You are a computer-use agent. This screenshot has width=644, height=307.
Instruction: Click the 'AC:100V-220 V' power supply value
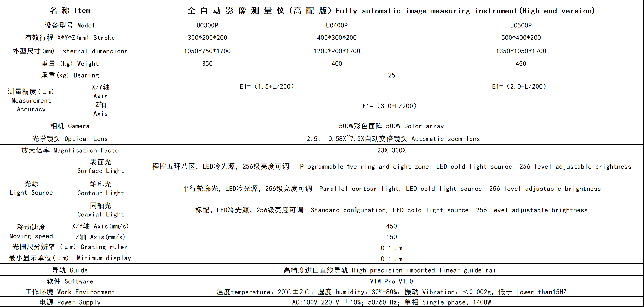click(392, 302)
